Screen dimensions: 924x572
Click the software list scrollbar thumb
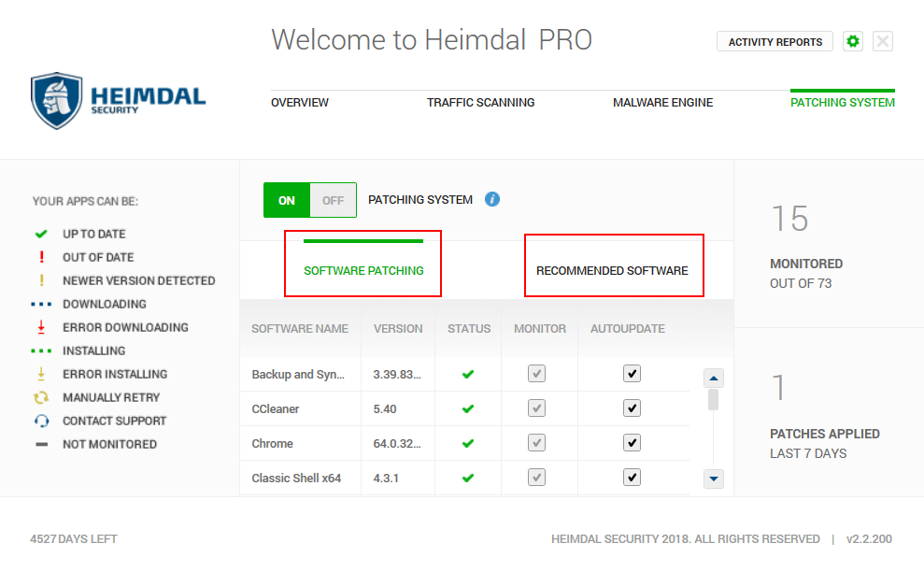[x=713, y=399]
